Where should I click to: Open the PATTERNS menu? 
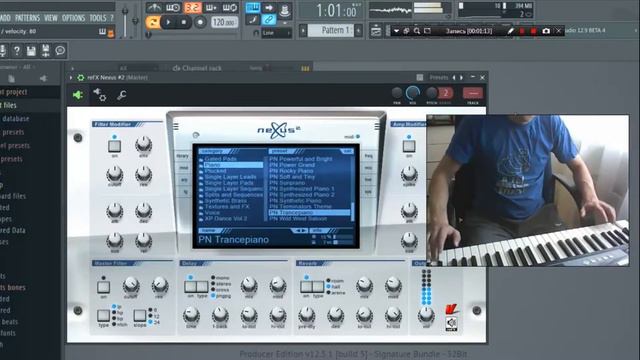tap(27, 18)
